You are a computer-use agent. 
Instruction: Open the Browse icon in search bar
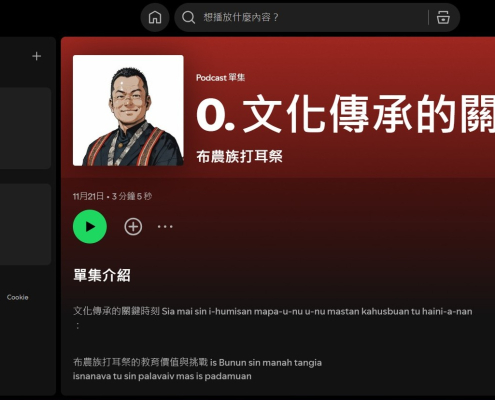coord(443,17)
